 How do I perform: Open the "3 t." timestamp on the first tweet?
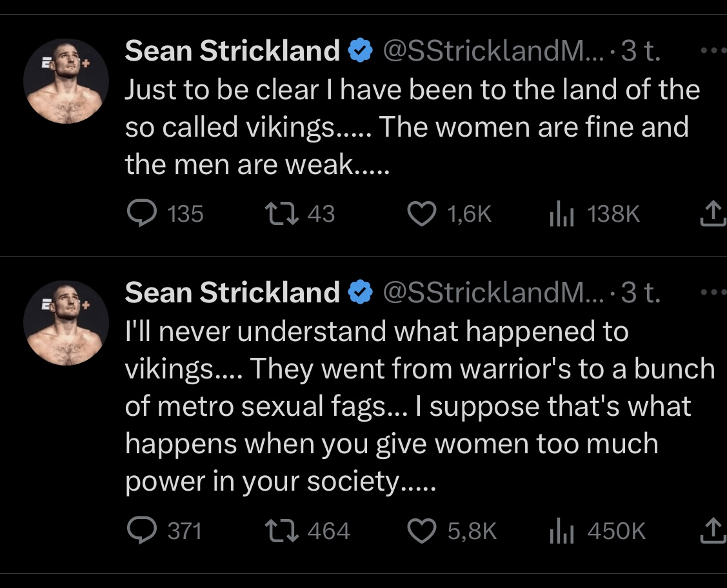point(640,51)
